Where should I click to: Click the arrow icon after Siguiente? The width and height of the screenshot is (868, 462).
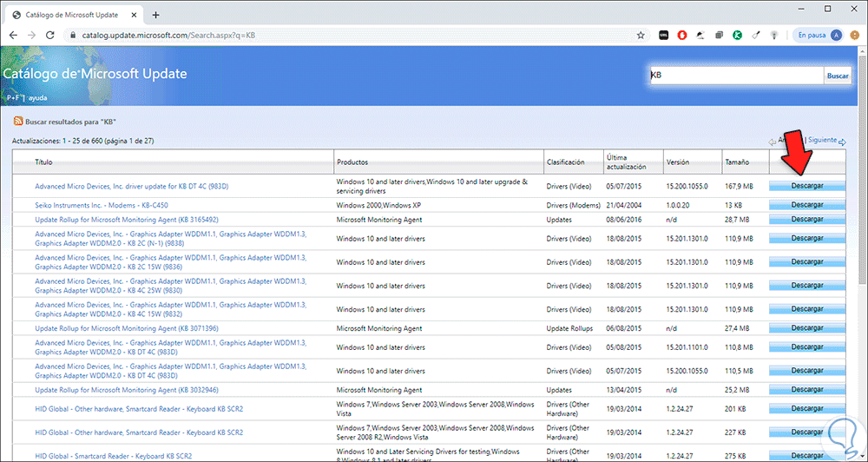tap(843, 142)
